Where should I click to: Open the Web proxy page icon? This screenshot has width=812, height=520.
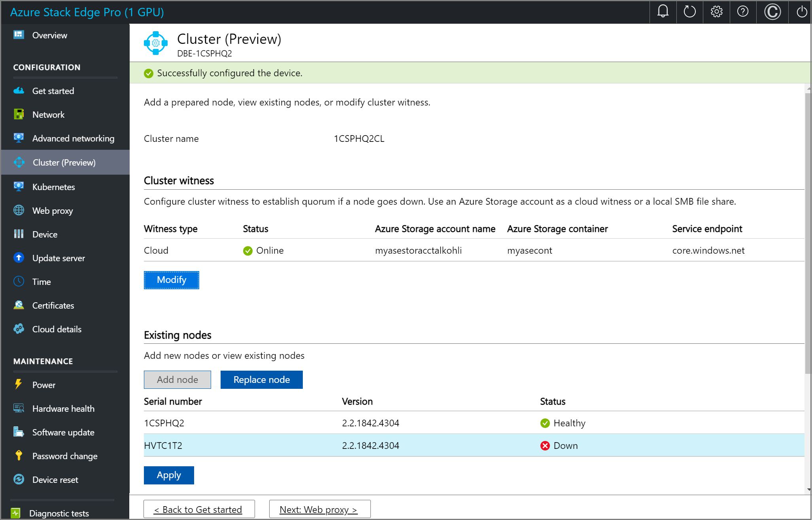point(19,210)
